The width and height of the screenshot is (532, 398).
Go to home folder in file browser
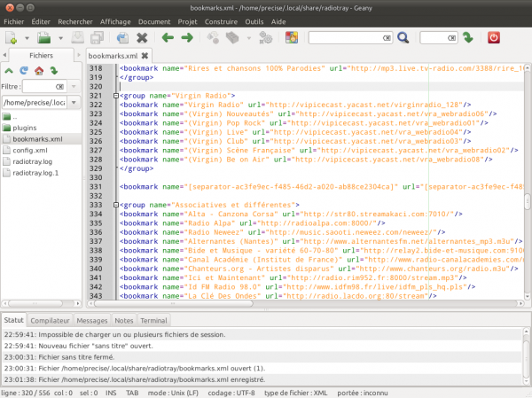point(38,71)
